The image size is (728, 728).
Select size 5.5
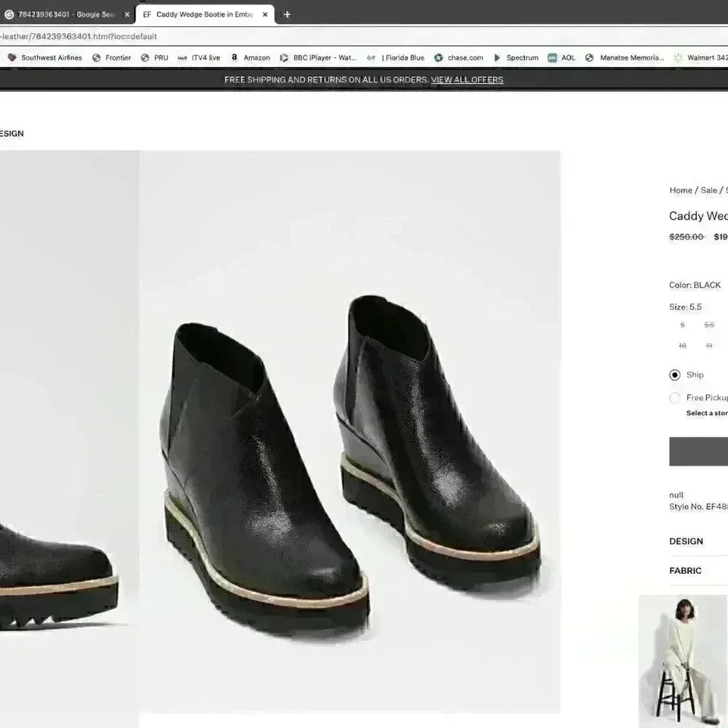708,325
